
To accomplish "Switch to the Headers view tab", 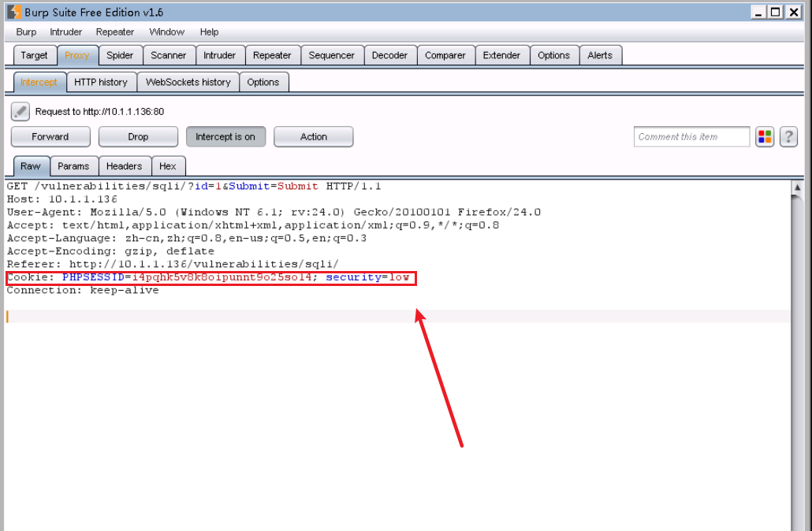I will (125, 166).
